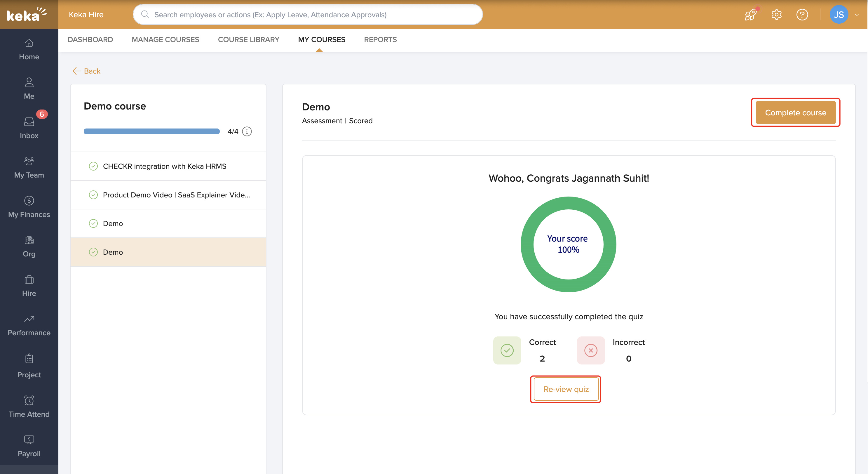The width and height of the screenshot is (868, 474).
Task: Click the green check beside Product Demo Video
Action: pos(93,195)
